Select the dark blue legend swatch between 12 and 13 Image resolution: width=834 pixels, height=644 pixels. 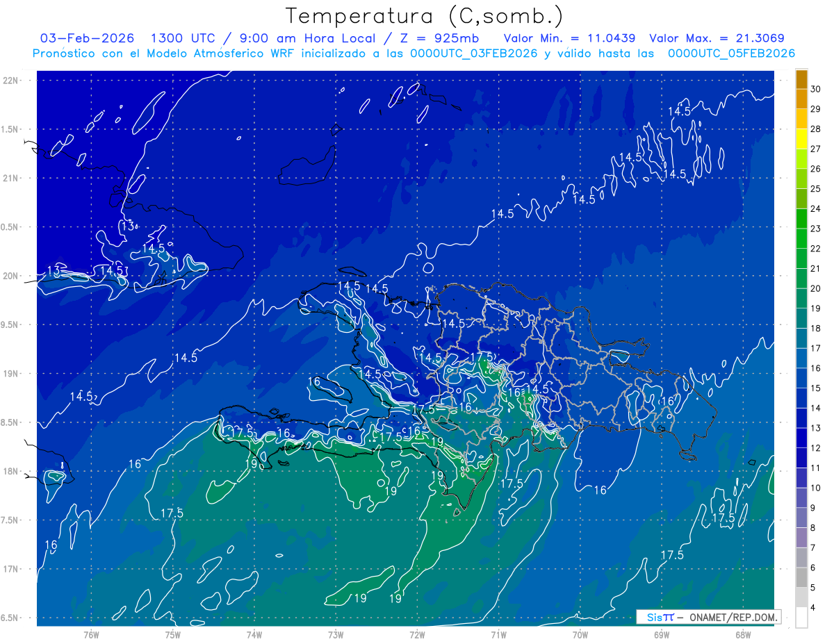click(x=801, y=438)
